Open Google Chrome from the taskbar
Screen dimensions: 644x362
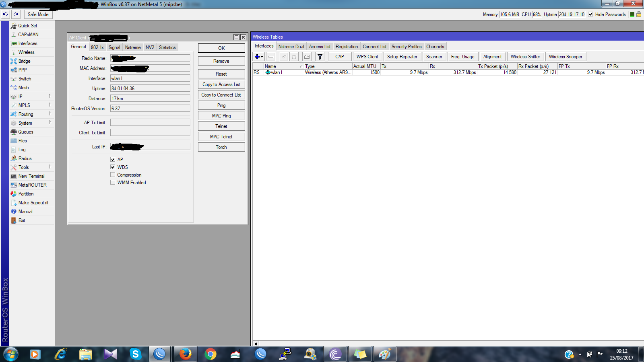pos(211,354)
